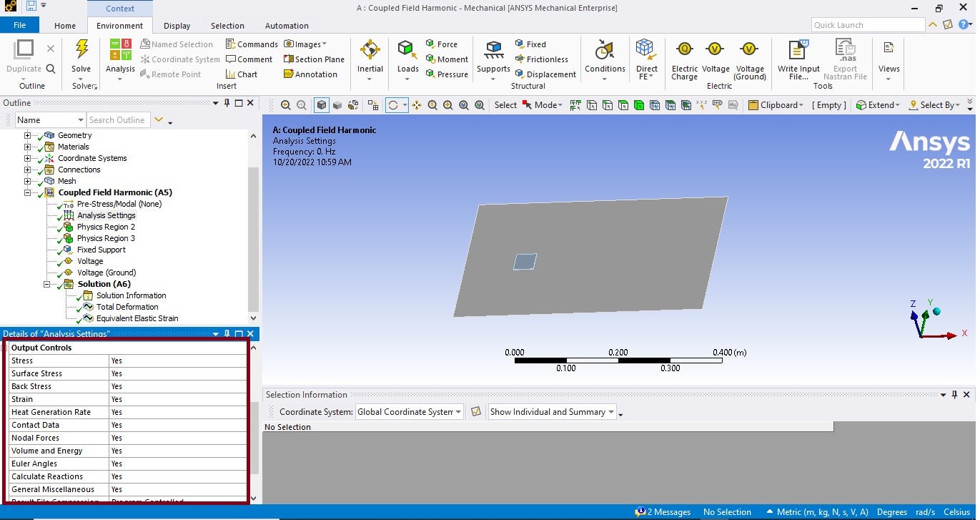Insert a Section Plane
This screenshot has height=520, width=980.
point(314,59)
